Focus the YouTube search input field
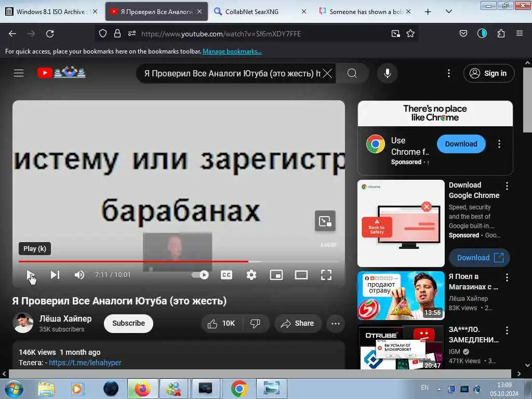 (232, 73)
